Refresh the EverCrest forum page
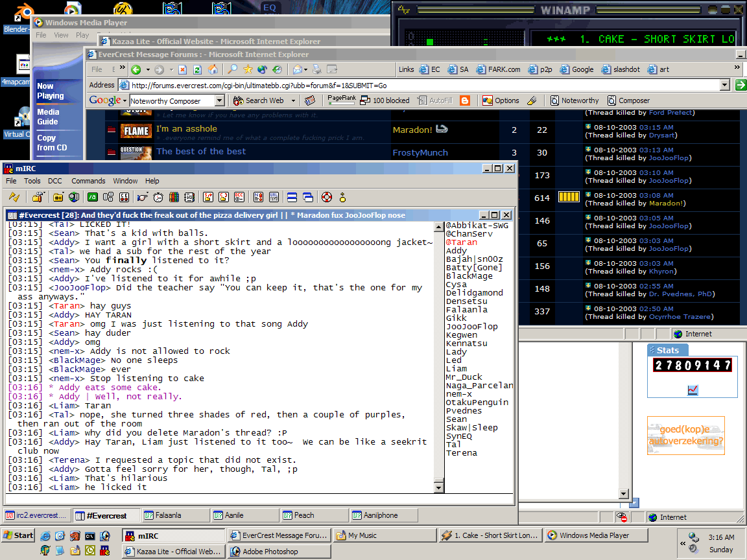747x560 pixels. (197, 69)
